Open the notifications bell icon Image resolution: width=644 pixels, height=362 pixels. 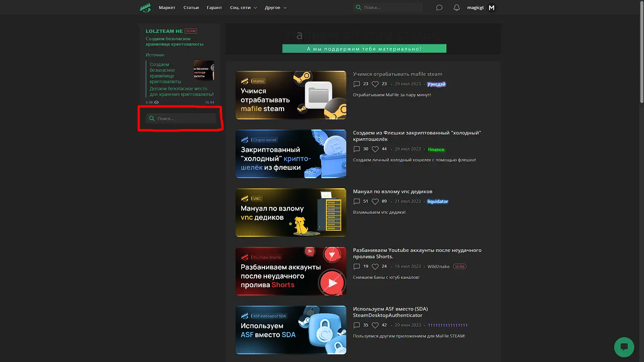coord(456,7)
